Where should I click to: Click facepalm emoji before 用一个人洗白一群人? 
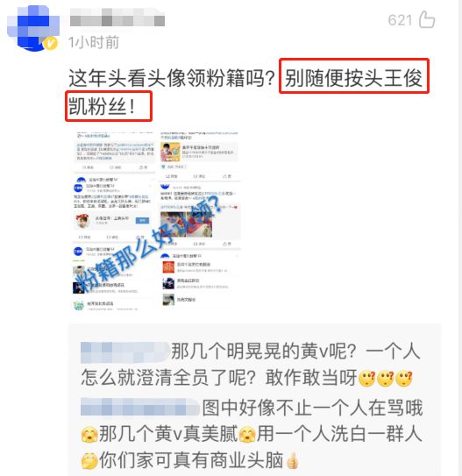pyautogui.click(x=247, y=435)
